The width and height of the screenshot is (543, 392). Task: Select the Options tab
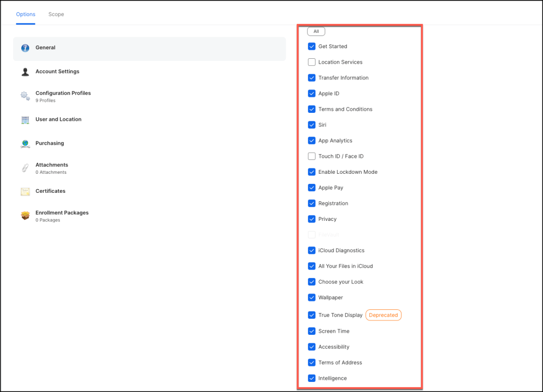pyautogui.click(x=25, y=14)
